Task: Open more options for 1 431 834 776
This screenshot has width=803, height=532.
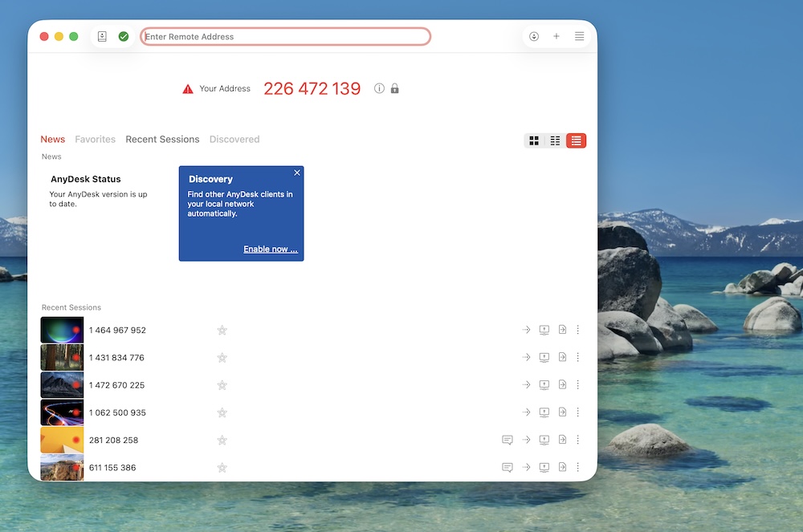Action: coord(577,357)
